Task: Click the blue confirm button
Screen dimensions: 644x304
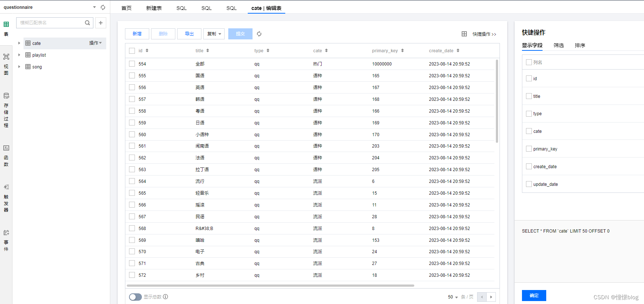Action: pos(534,296)
